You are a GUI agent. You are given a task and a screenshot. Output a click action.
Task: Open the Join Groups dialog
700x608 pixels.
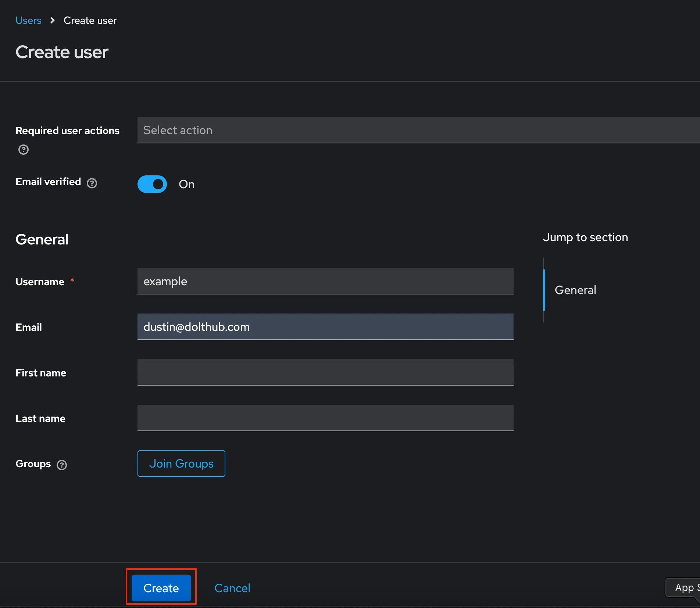181,464
